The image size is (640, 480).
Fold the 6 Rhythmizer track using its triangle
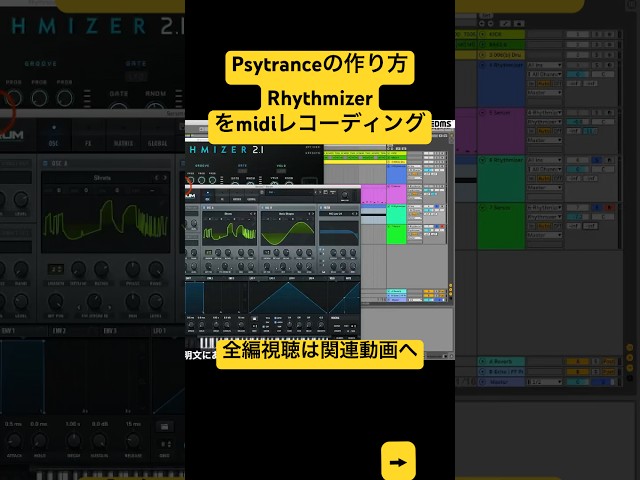coord(482,160)
